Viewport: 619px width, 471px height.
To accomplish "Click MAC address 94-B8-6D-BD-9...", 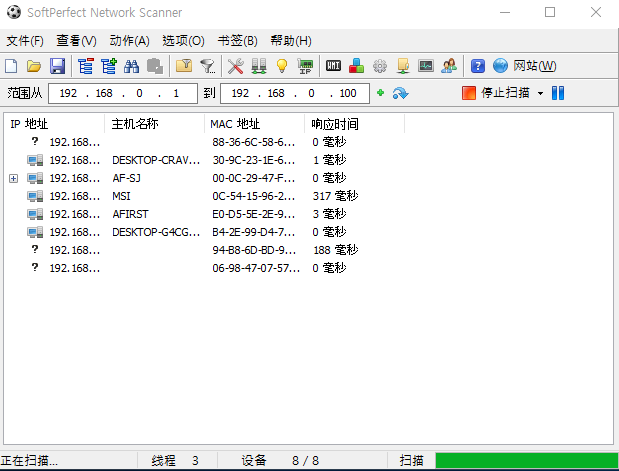I will (254, 250).
